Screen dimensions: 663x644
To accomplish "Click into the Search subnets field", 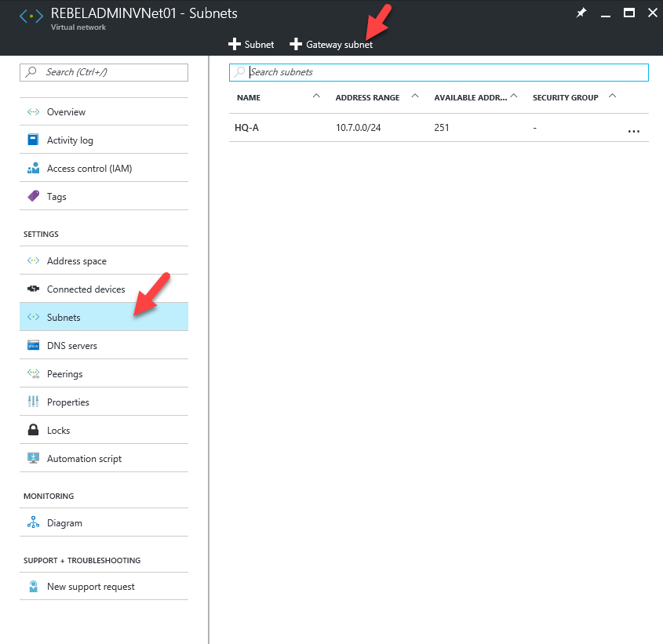I will click(x=439, y=72).
